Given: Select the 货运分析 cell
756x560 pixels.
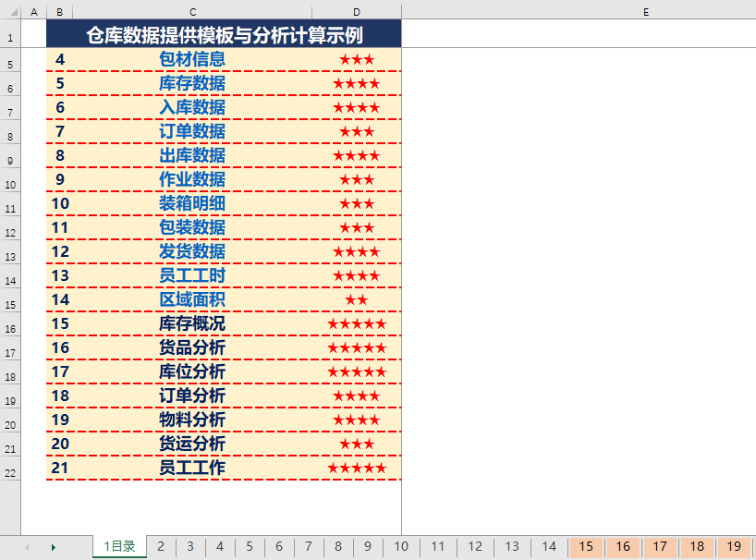Looking at the screenshot, I should 192,444.
